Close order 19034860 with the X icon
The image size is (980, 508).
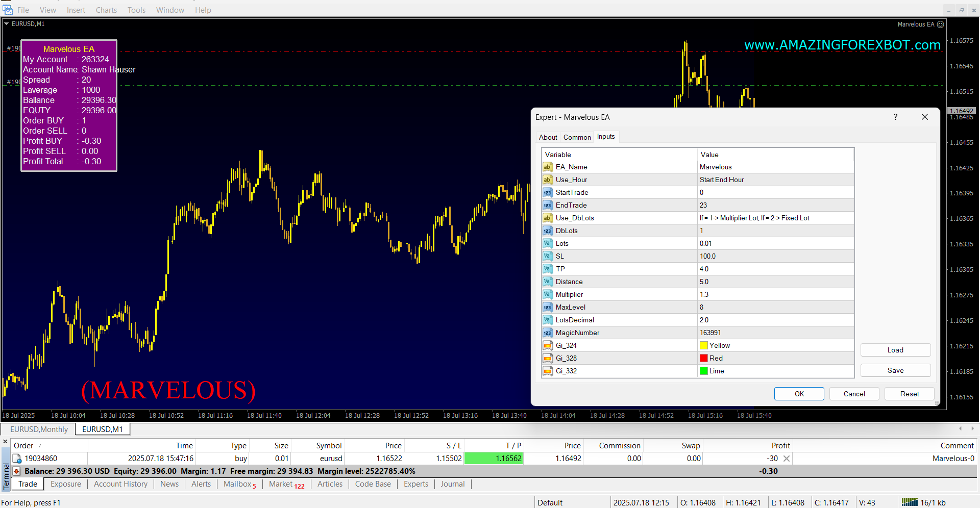click(787, 459)
